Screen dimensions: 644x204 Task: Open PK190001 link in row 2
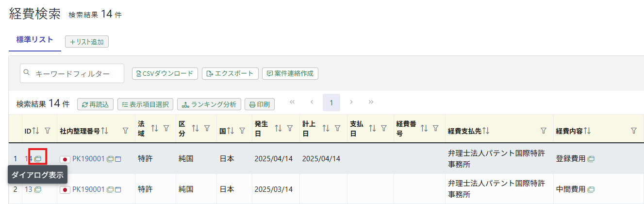(x=88, y=189)
